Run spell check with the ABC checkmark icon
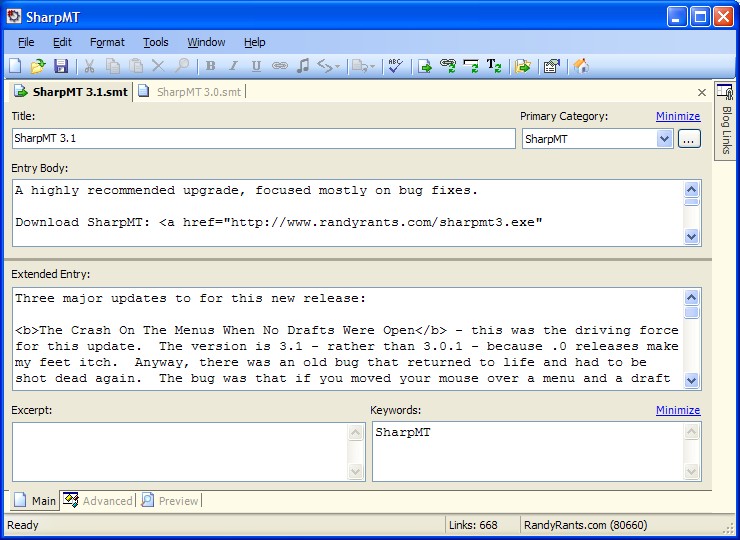 click(395, 66)
